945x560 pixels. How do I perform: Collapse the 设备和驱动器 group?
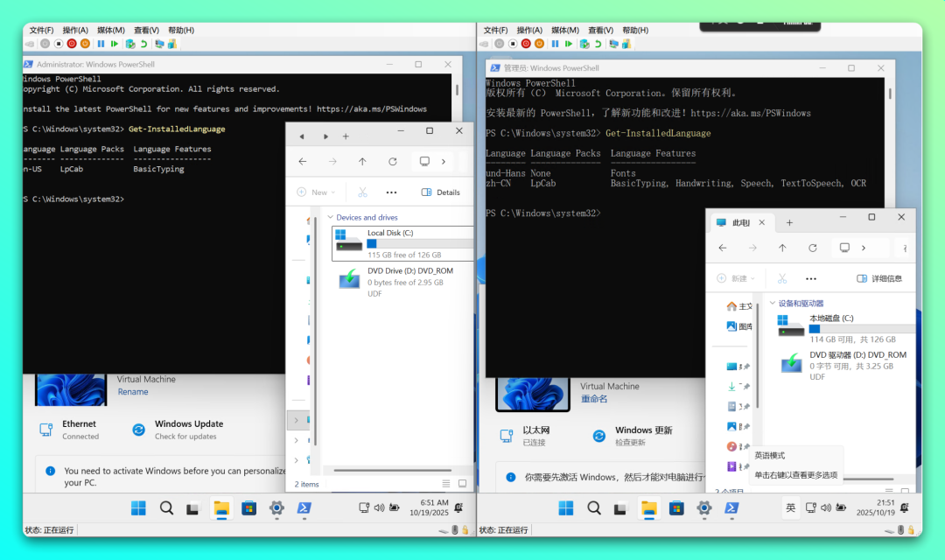tap(772, 304)
